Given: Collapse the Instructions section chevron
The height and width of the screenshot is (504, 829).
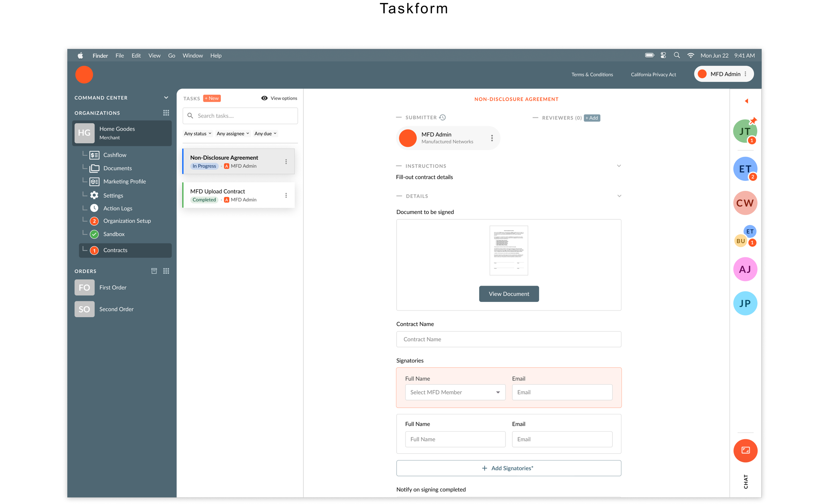Looking at the screenshot, I should (619, 166).
